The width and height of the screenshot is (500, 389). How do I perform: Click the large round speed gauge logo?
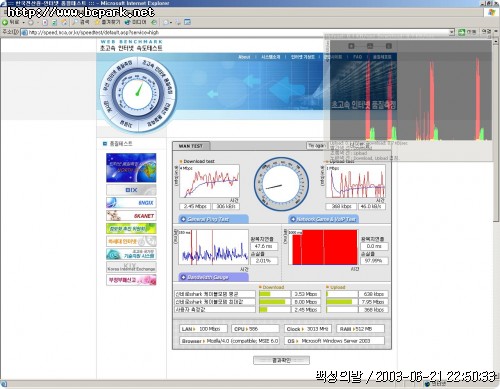click(x=138, y=94)
